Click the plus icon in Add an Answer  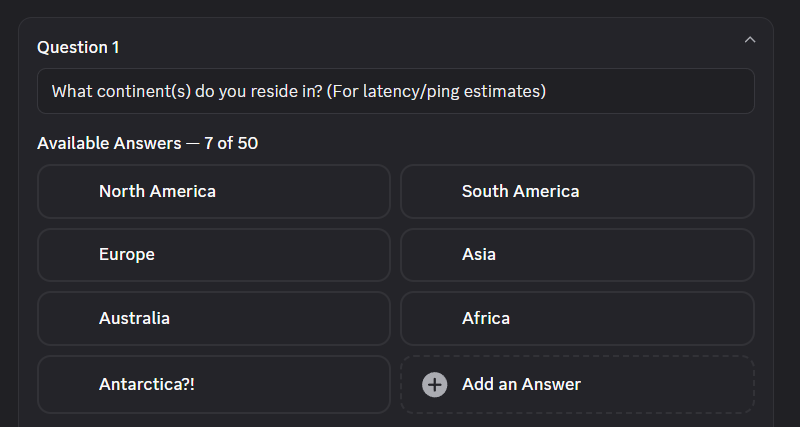tap(434, 385)
